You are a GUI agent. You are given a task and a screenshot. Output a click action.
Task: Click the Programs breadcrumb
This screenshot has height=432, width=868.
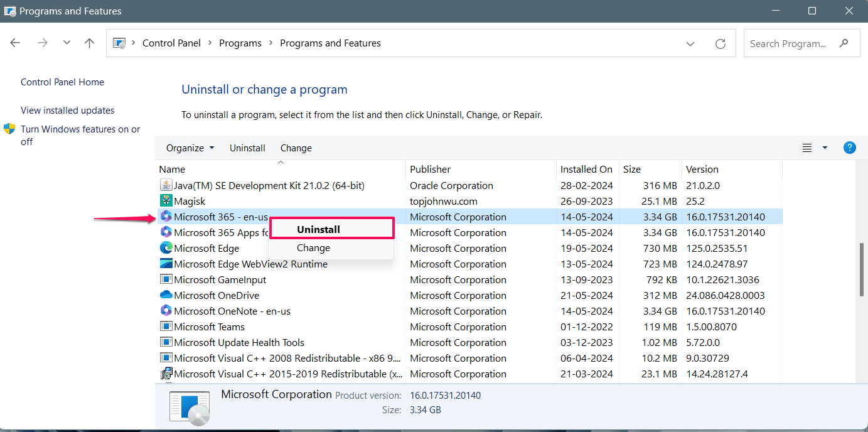point(240,43)
